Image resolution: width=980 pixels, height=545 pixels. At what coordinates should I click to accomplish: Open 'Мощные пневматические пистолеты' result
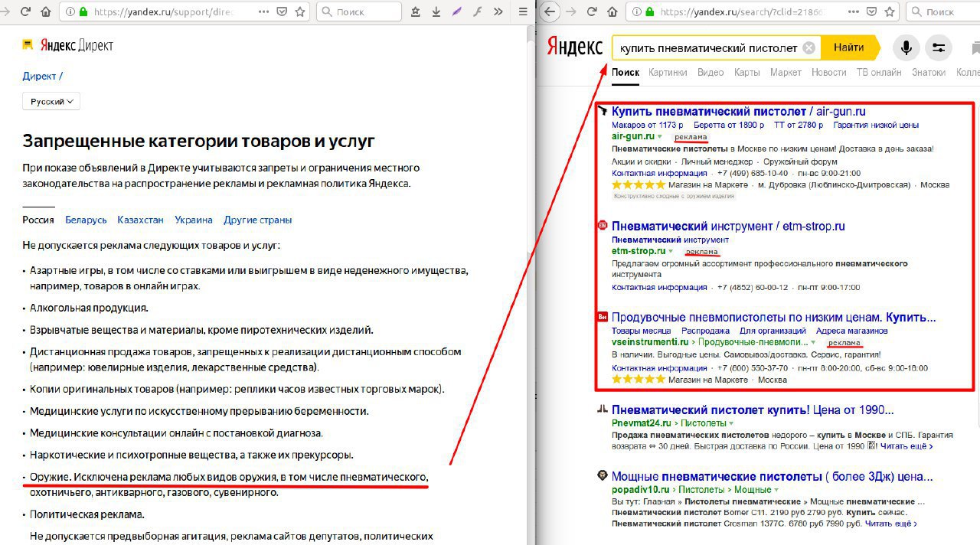[773, 476]
